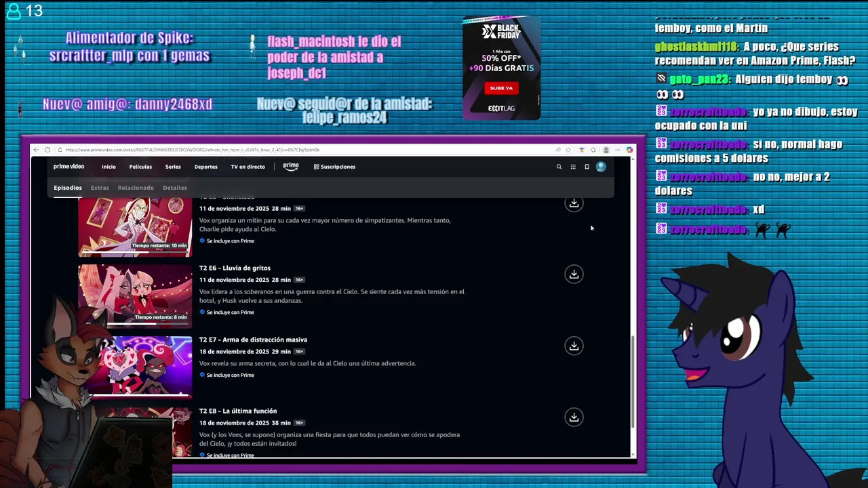Download episode T2 E7 Arma de distracción masiva
Image resolution: width=868 pixels, height=488 pixels.
(574, 346)
